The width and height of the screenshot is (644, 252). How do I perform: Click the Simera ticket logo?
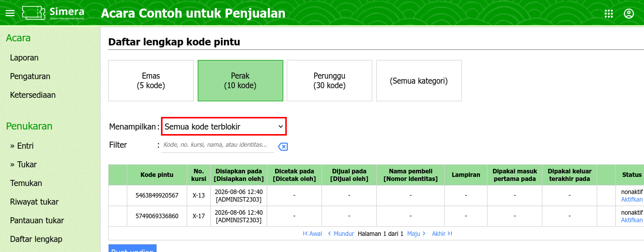tap(53, 13)
